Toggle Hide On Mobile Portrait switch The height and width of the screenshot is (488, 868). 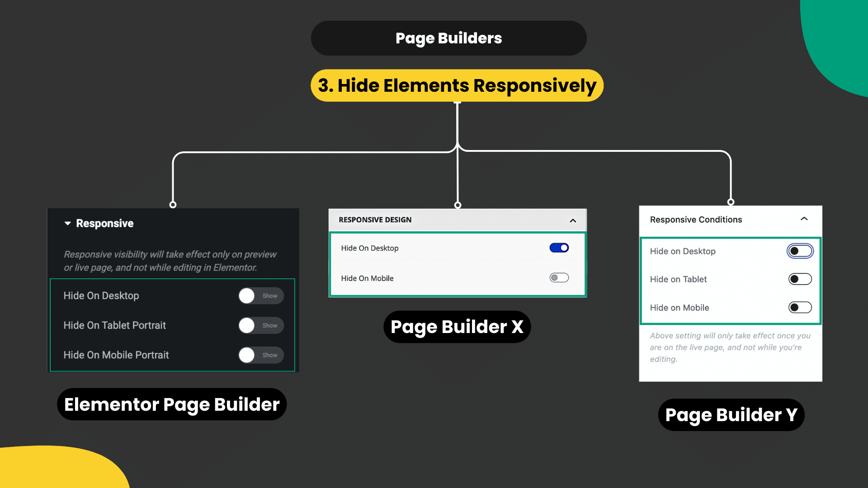click(261, 355)
